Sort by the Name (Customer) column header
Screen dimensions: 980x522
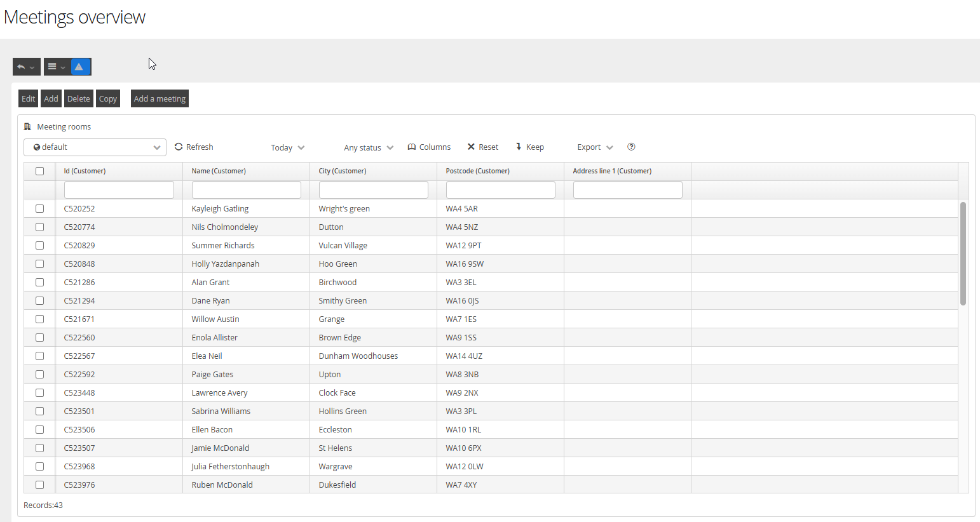[219, 171]
